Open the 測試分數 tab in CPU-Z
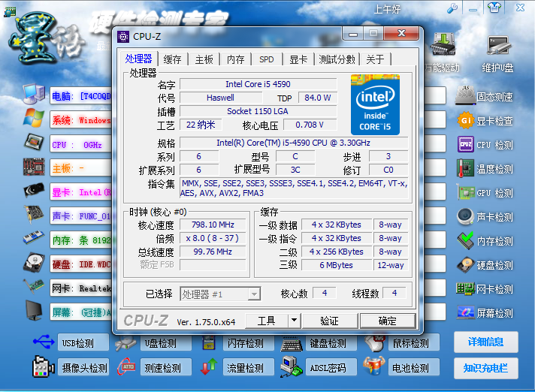535x392 pixels. point(337,59)
